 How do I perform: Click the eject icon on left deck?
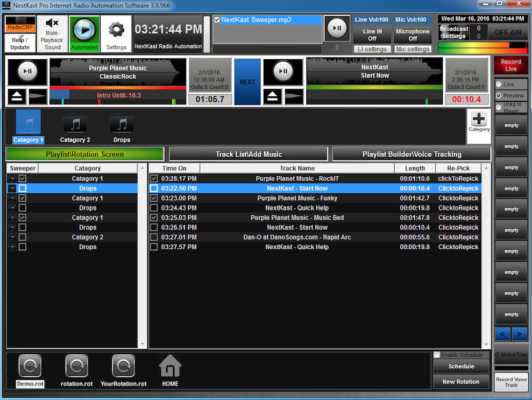point(17,96)
